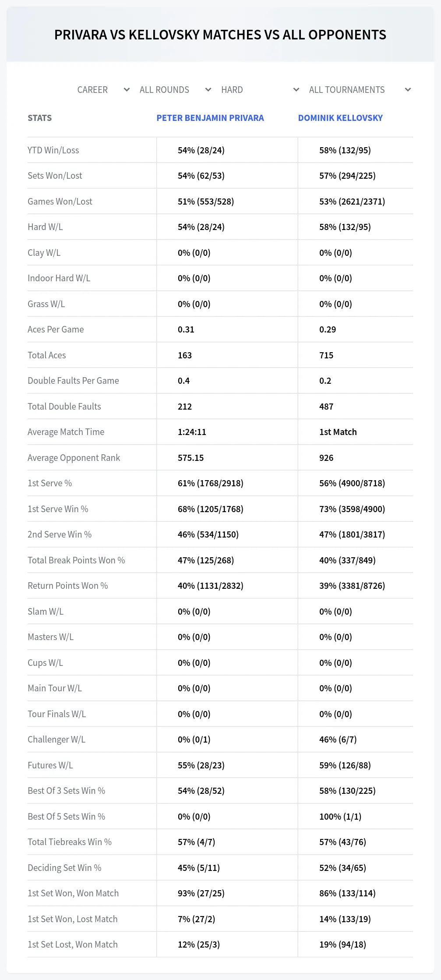Open Dominik Kellovsky player link
This screenshot has width=441, height=980.
[340, 118]
